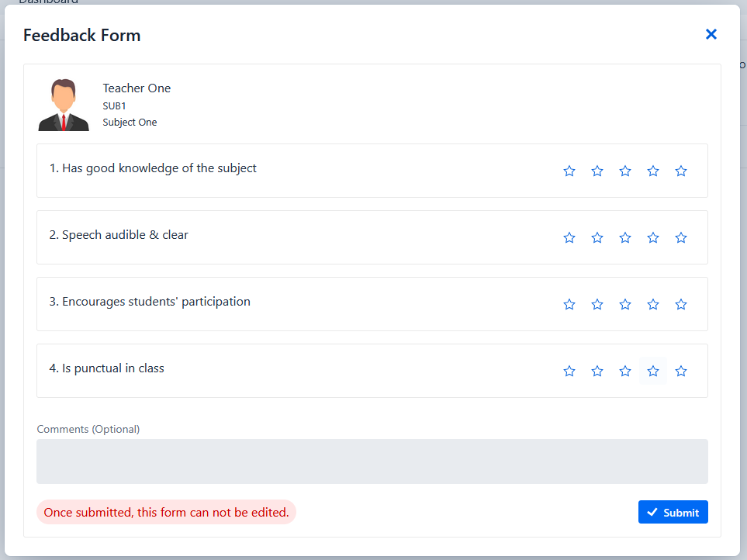Click the 'Comments (Optional)' label
This screenshot has width=747, height=560.
88,429
